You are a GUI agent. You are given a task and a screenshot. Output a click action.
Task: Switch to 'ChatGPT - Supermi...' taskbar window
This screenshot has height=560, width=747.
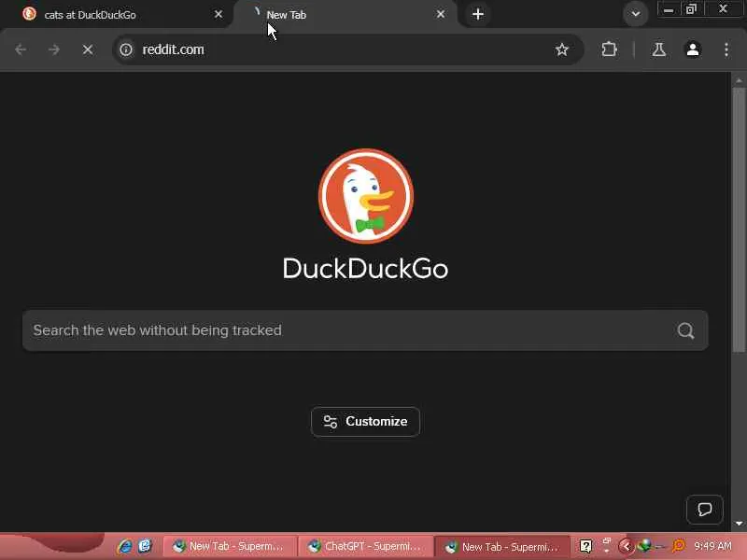coord(365,546)
